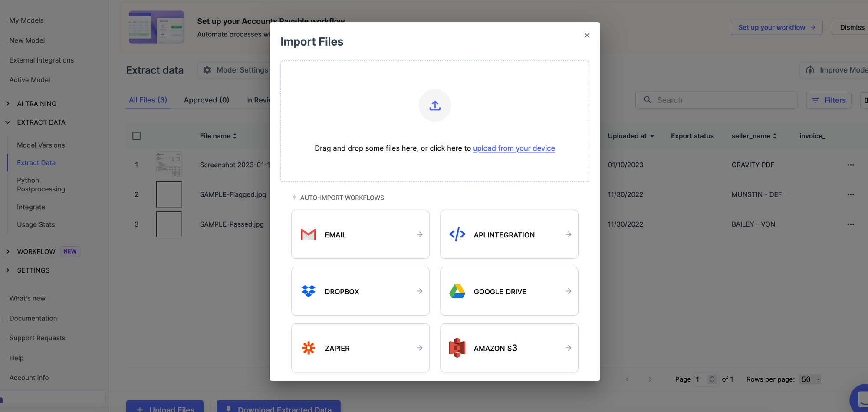
Task: Pick the Google Drive import option
Action: (509, 291)
